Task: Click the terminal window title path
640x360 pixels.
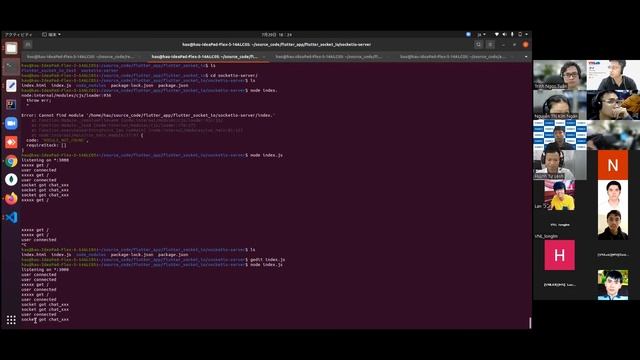Action: 276,44
